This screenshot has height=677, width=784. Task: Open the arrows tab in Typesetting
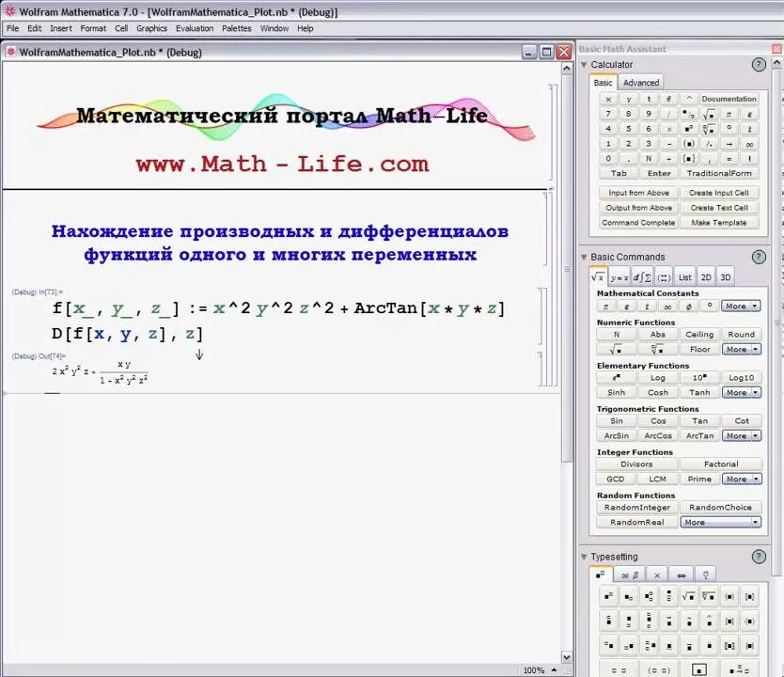point(681,575)
